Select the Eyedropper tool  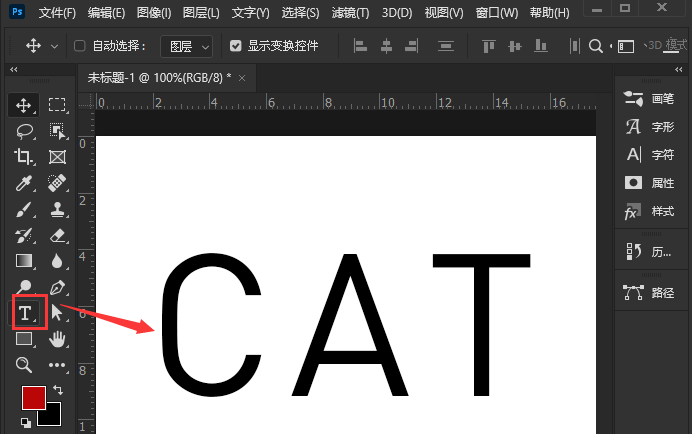(x=23, y=183)
